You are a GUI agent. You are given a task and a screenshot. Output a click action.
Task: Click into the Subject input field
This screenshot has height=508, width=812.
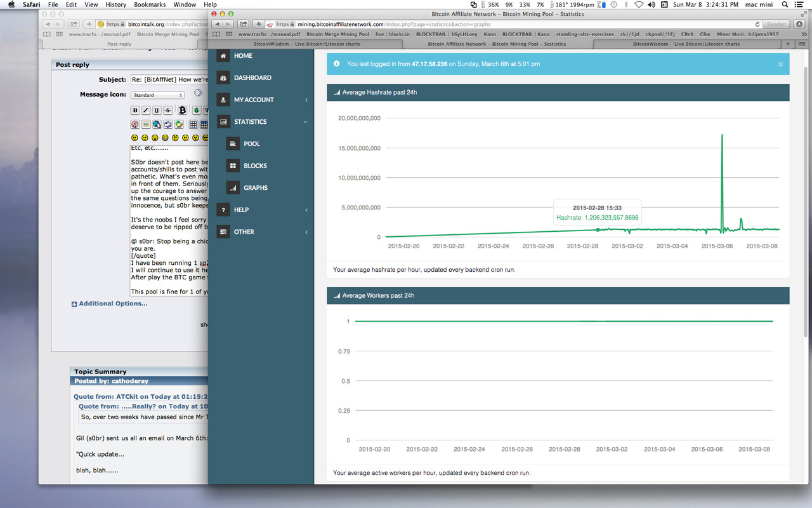coord(169,79)
